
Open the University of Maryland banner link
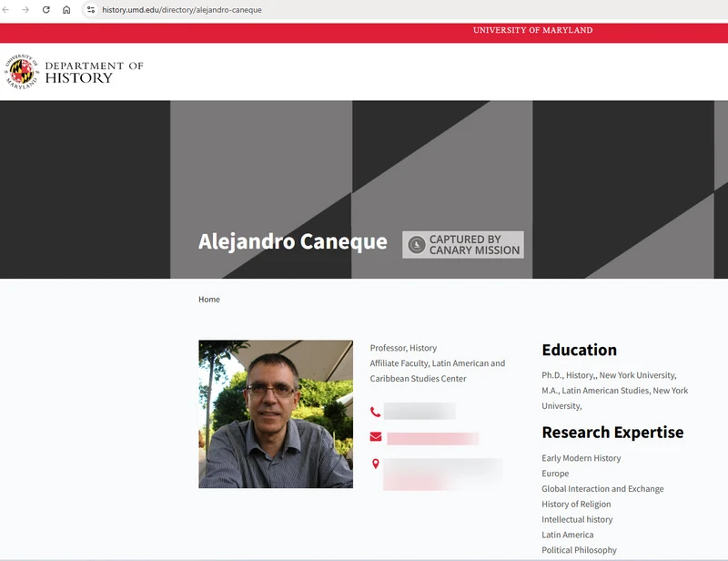click(532, 30)
